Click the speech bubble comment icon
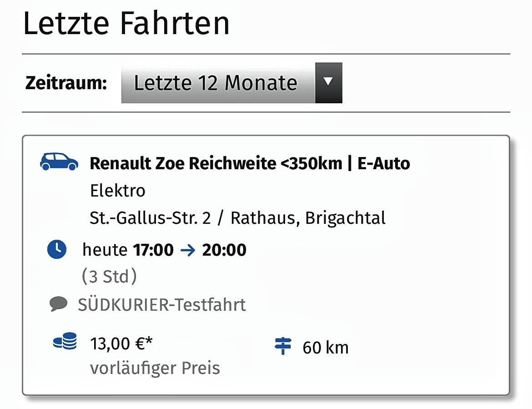 [x=58, y=304]
